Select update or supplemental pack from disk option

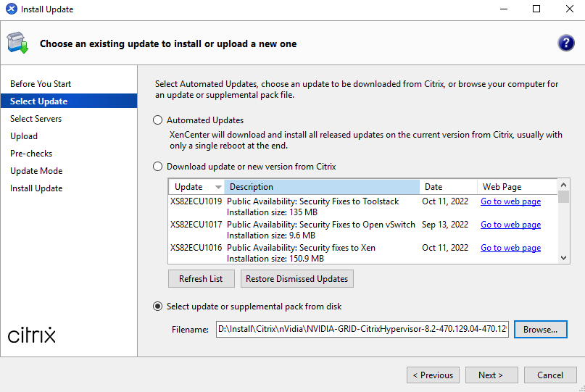[x=158, y=306]
